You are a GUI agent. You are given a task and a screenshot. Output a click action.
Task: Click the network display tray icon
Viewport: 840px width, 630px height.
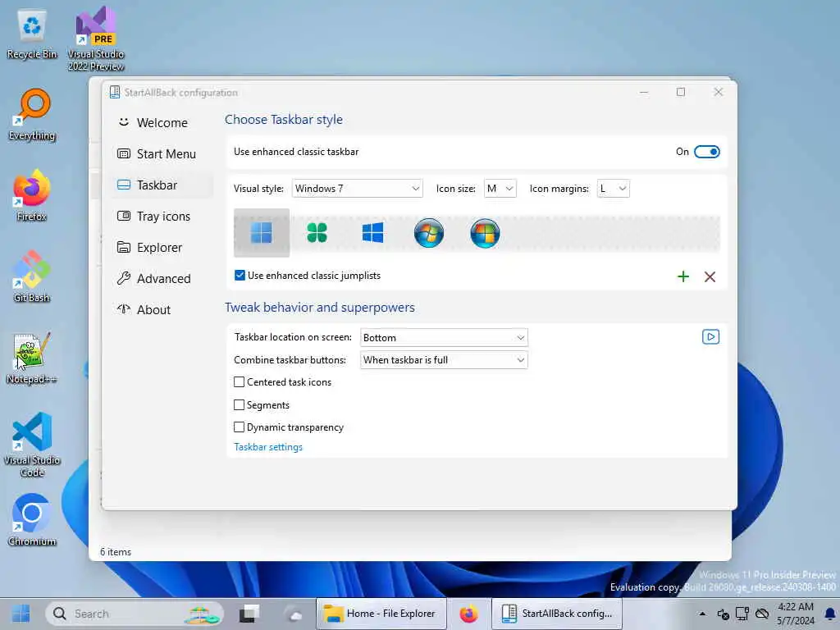point(742,614)
